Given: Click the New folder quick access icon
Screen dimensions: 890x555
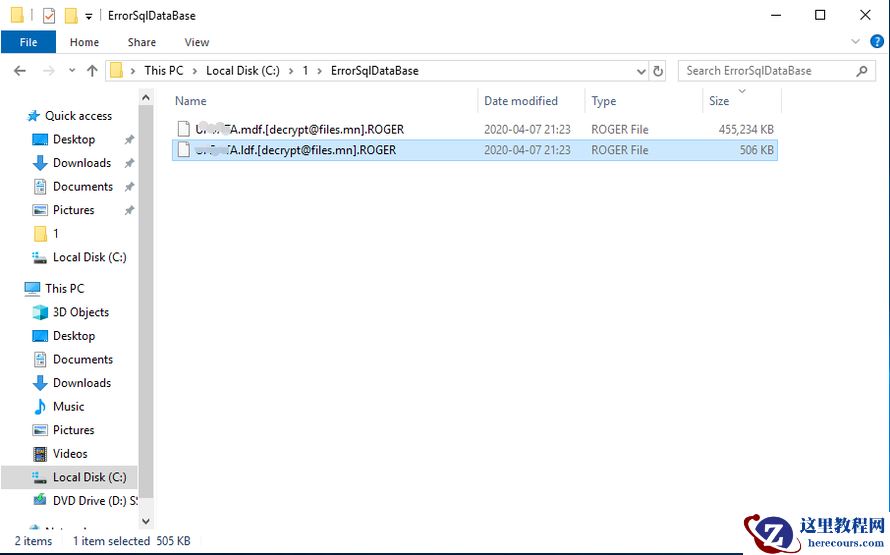Looking at the screenshot, I should pos(71,15).
